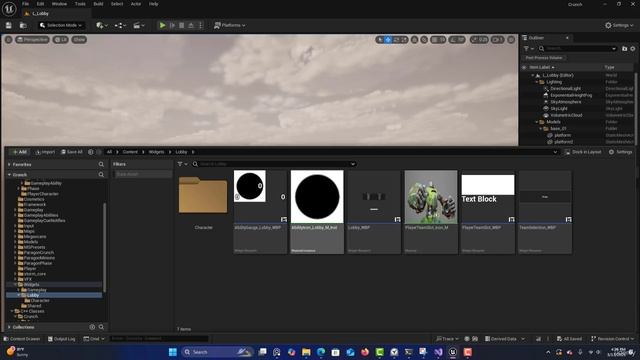Open the Outliner filter dropdown
640x360 pixels.
pyautogui.click(x=528, y=49)
